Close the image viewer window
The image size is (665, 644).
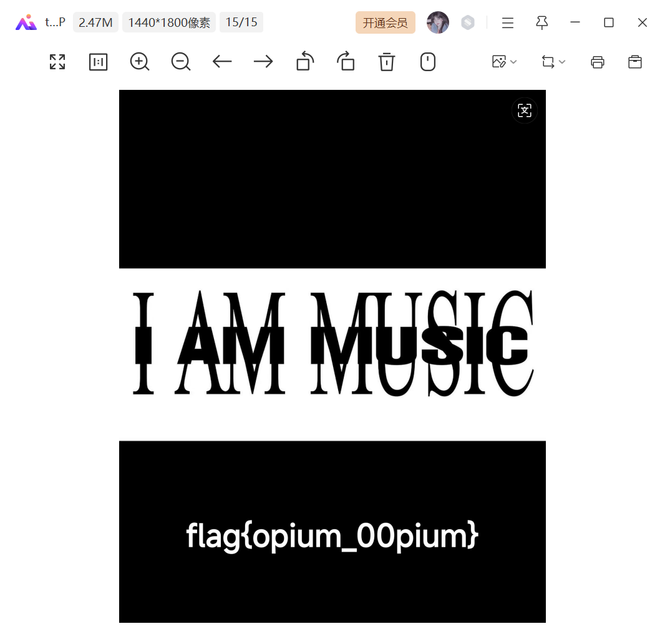642,22
